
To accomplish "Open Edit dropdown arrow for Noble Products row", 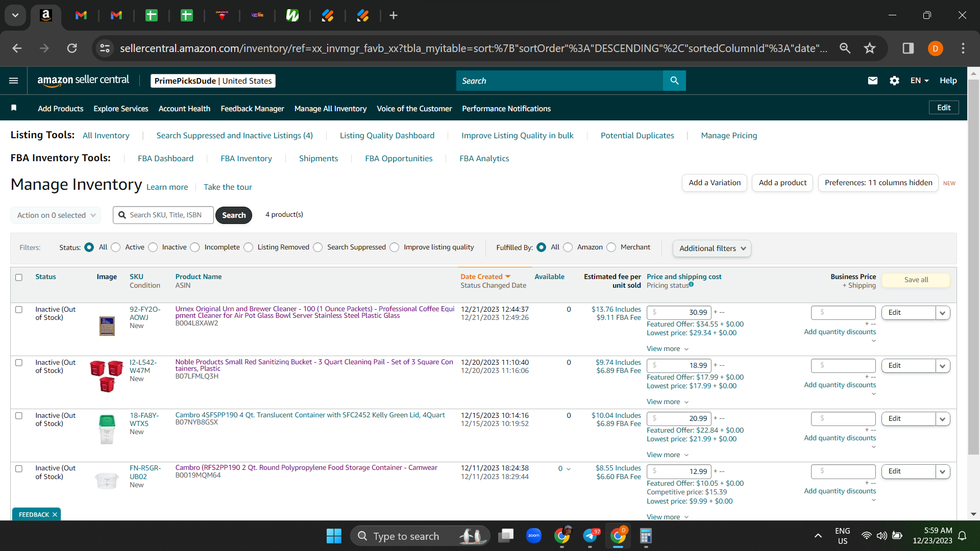I will pos(943,366).
